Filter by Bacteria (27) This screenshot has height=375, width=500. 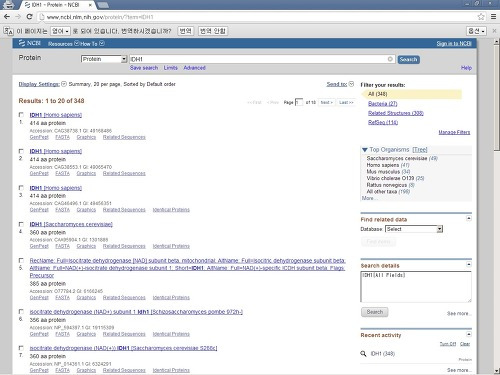382,104
